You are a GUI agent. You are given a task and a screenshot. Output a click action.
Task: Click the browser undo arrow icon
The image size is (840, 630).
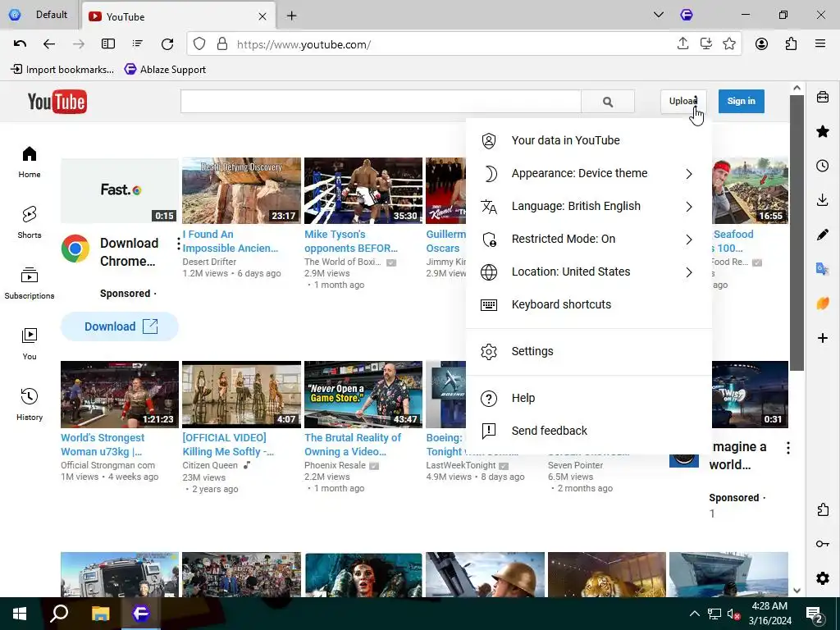coord(20,44)
